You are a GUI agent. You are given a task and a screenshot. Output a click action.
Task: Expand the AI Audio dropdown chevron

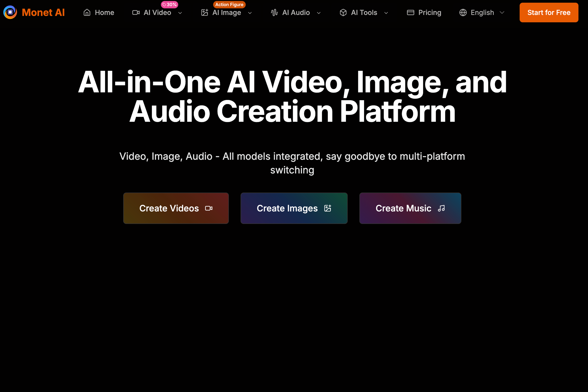(x=318, y=13)
